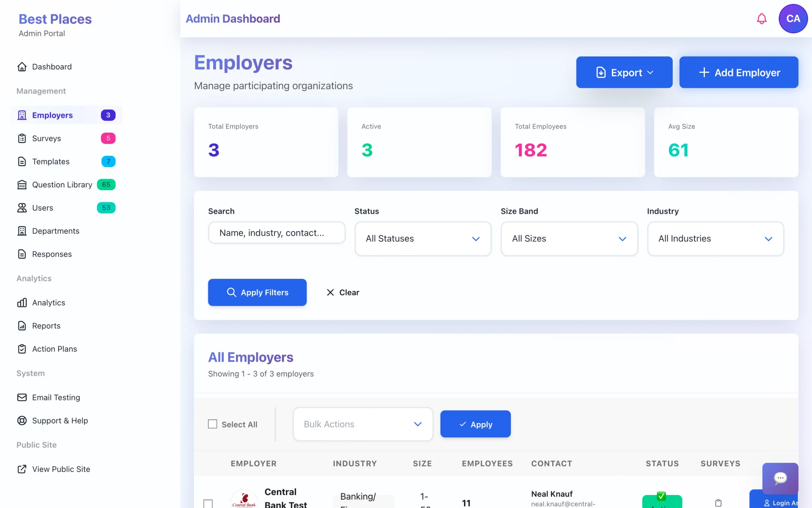Click the Responses document icon
The width and height of the screenshot is (812, 508).
pyautogui.click(x=22, y=254)
